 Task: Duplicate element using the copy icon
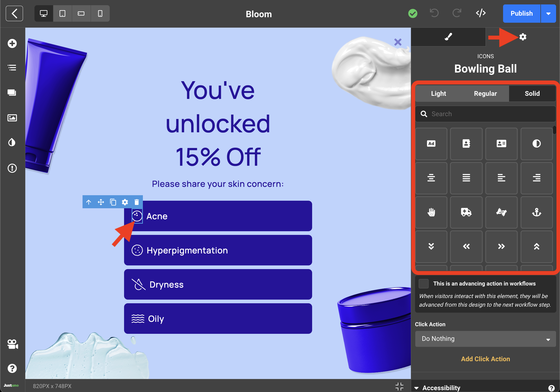click(x=113, y=202)
